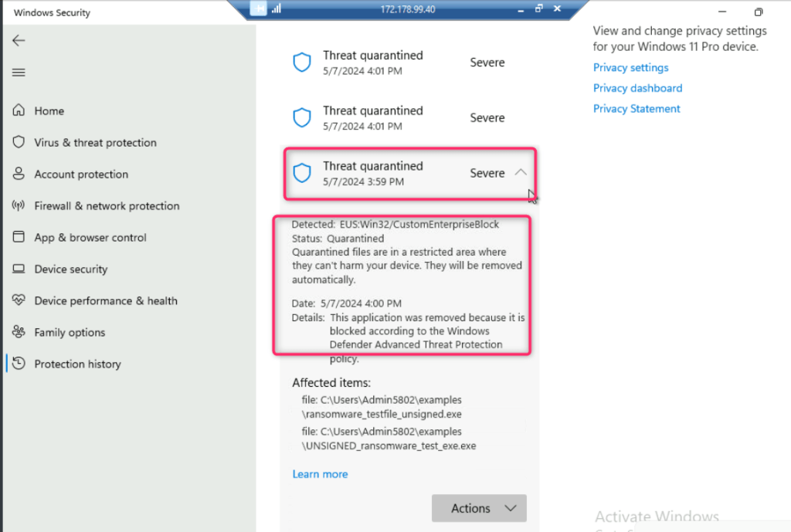Open the Actions dropdown
This screenshot has height=532, width=791.
pyautogui.click(x=479, y=508)
